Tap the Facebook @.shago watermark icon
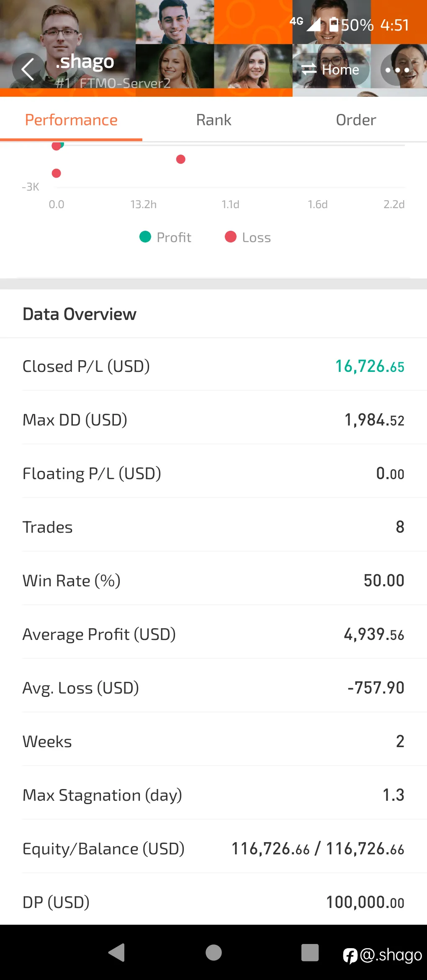 [x=350, y=956]
